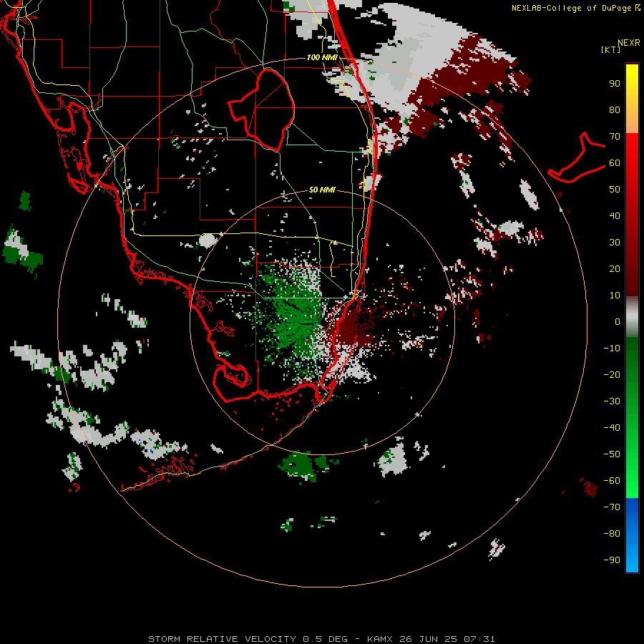Screen dimensions: 644x644
Task: Click the [KT] units label
Action: (610, 49)
